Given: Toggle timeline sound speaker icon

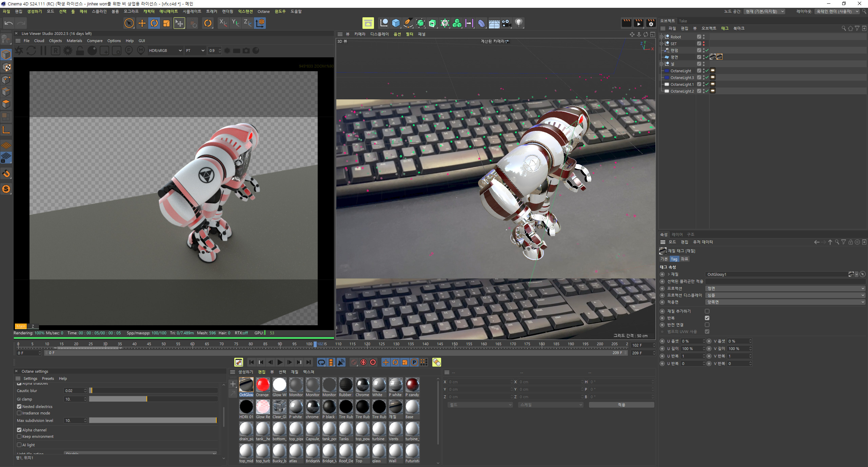Looking at the screenshot, I should point(341,363).
